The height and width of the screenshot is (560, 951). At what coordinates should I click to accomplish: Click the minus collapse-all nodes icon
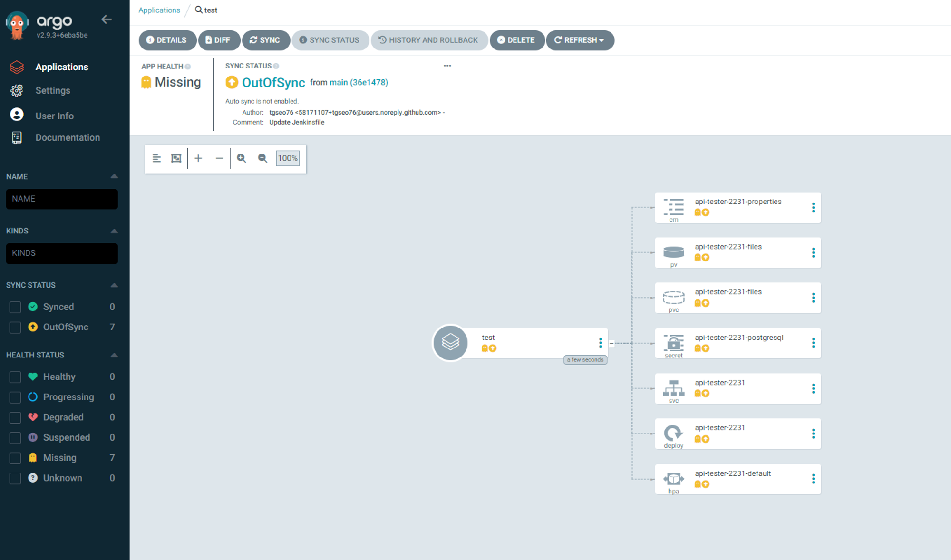(219, 158)
